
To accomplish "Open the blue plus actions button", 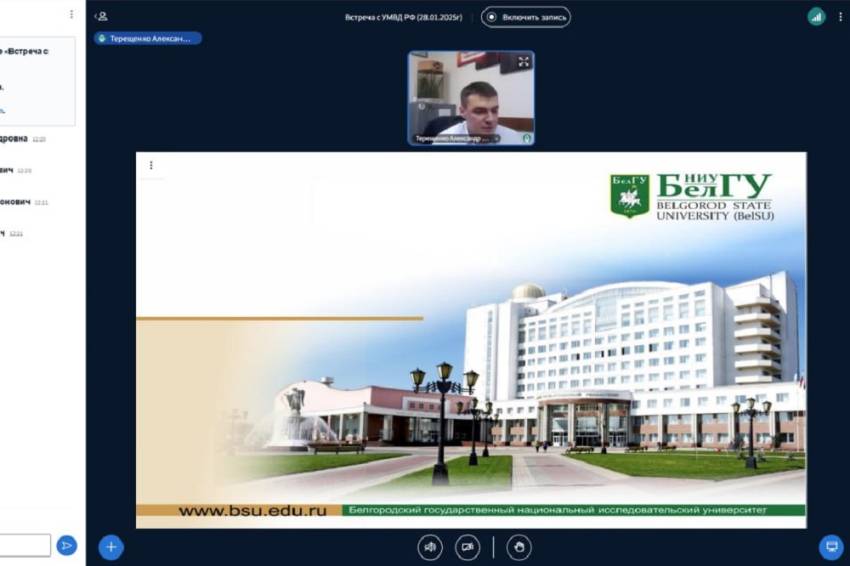I will pos(111,547).
